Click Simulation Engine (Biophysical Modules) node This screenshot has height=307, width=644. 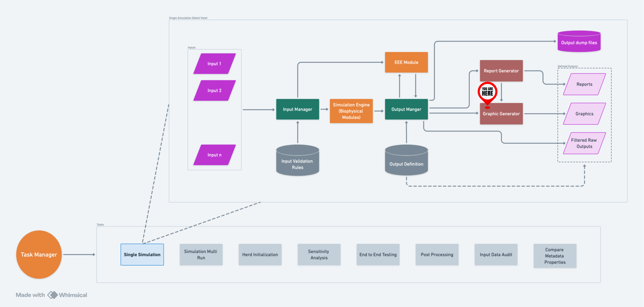[x=351, y=111]
